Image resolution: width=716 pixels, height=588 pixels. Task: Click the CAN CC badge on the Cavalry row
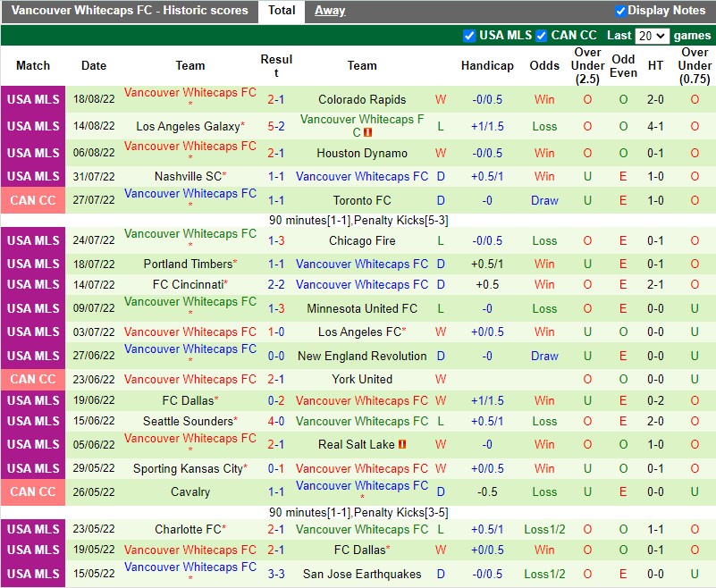click(33, 491)
